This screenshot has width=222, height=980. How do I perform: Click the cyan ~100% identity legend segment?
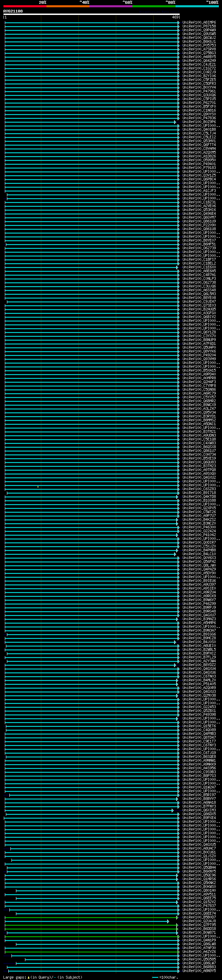(197, 6)
